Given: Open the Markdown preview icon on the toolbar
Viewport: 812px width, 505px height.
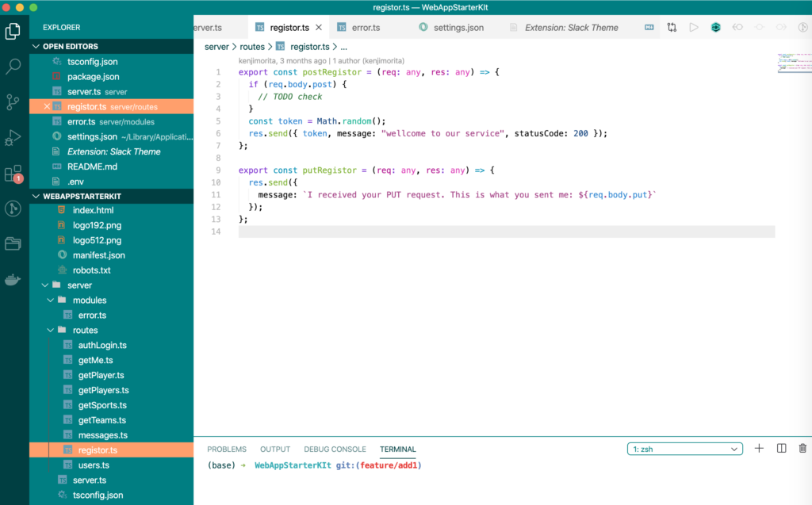Looking at the screenshot, I should (x=649, y=26).
